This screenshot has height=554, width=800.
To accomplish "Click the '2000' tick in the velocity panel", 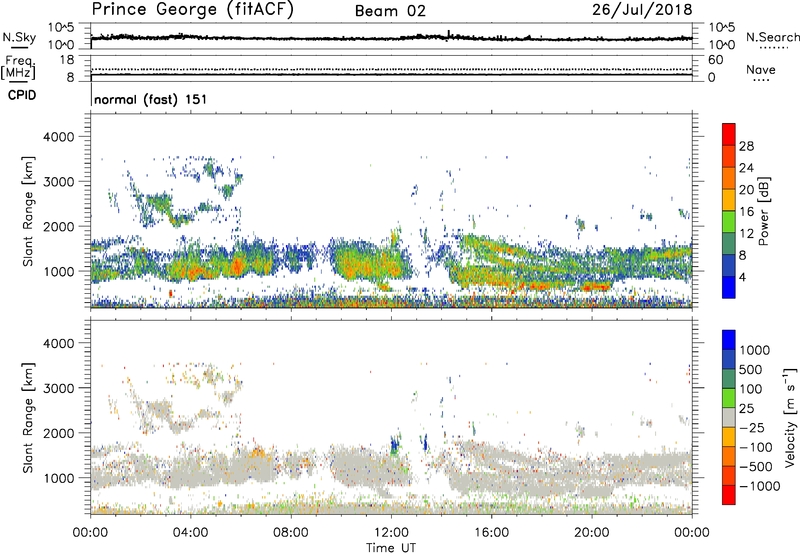I will click(x=59, y=433).
